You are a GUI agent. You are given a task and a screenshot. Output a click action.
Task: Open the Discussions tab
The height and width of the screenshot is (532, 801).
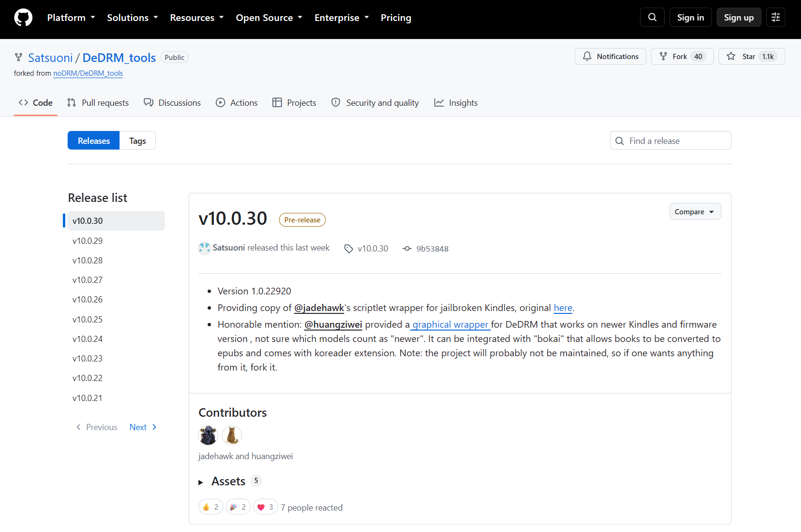tap(172, 102)
